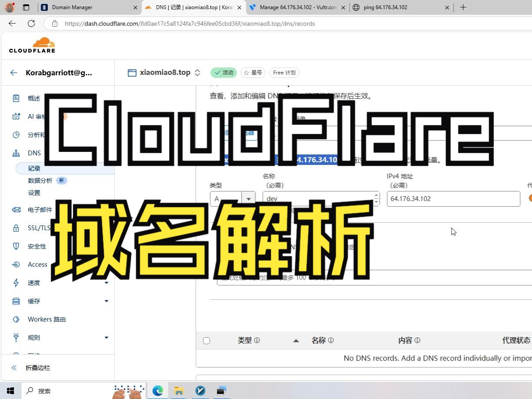The width and height of the screenshot is (532, 399).
Task: Click the collapse sidebar double-arrow icon
Action: click(14, 368)
